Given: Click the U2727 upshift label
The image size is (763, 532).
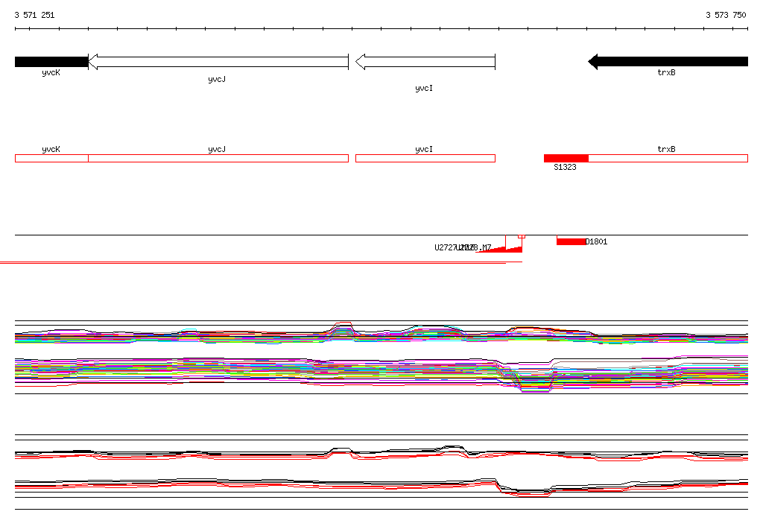Looking at the screenshot, I should coord(446,247).
